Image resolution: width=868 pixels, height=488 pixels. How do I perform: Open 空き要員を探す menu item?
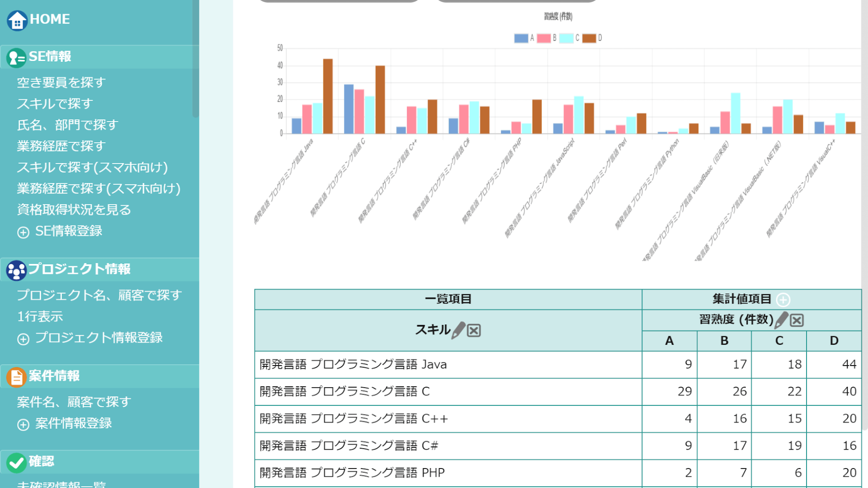[61, 82]
